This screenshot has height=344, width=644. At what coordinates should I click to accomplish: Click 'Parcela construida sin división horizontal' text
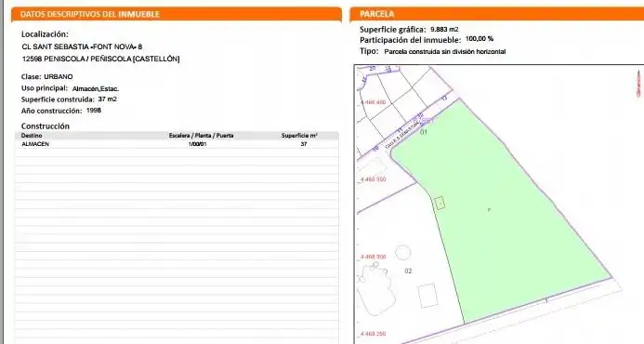pyautogui.click(x=445, y=52)
